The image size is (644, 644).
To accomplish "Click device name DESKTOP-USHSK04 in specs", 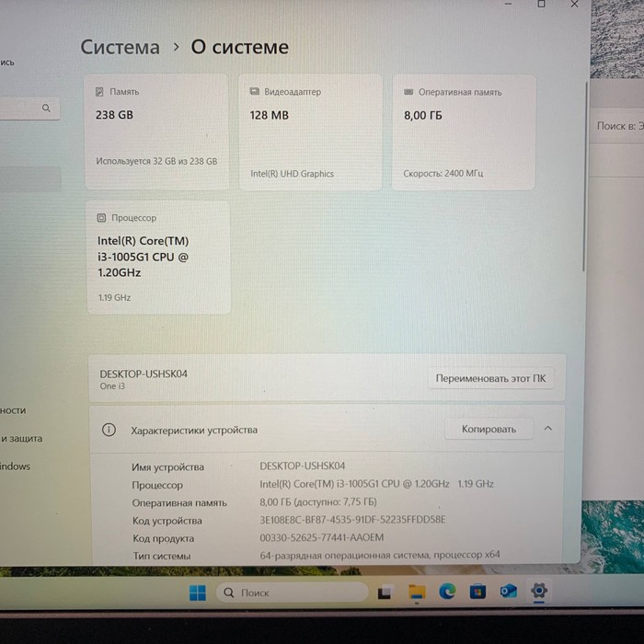I will click(x=303, y=466).
